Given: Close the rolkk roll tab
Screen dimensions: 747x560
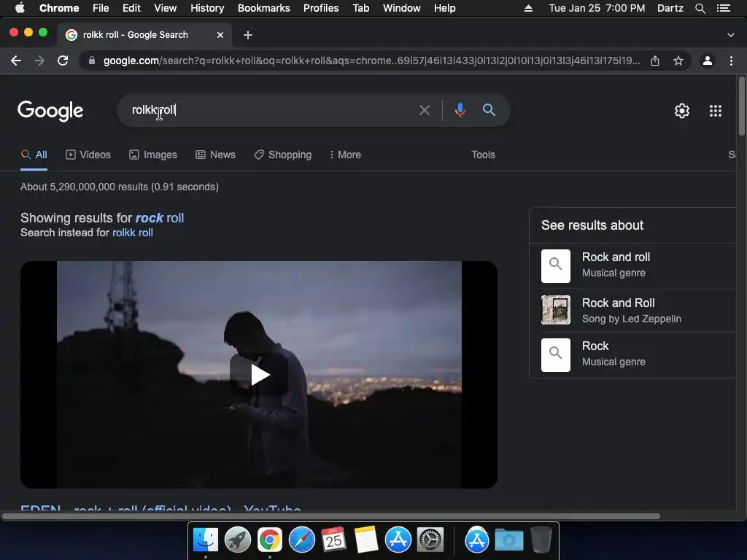Looking at the screenshot, I should tap(220, 35).
